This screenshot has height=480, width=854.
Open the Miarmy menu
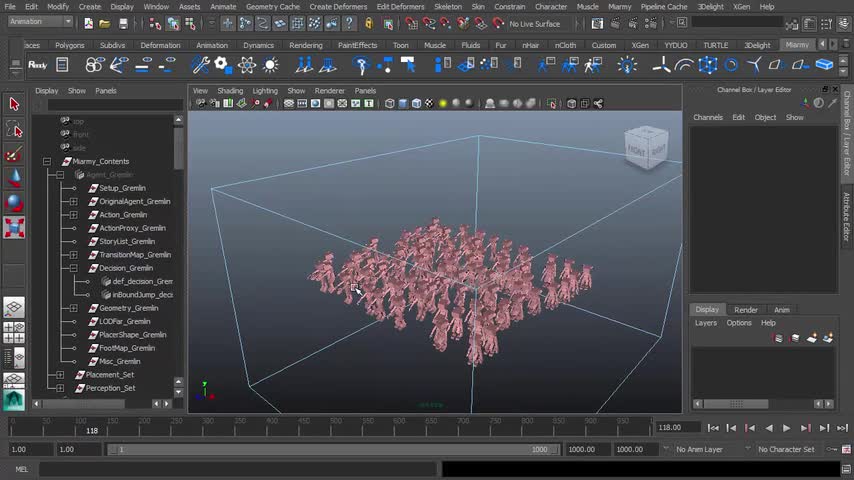tap(619, 6)
